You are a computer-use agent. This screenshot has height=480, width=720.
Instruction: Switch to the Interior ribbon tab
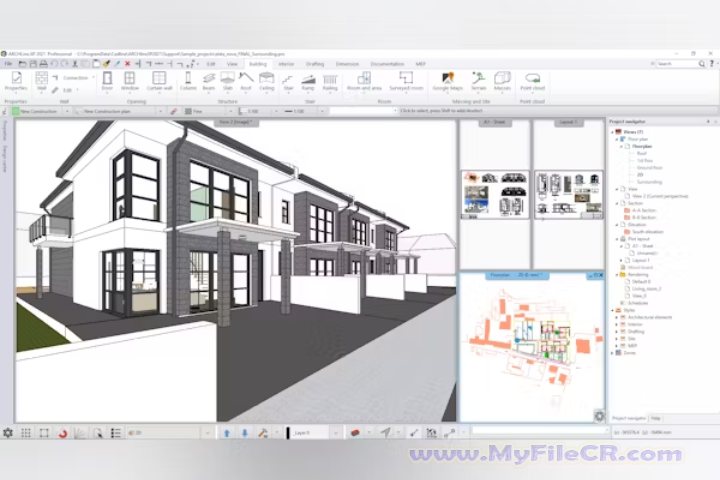click(286, 63)
